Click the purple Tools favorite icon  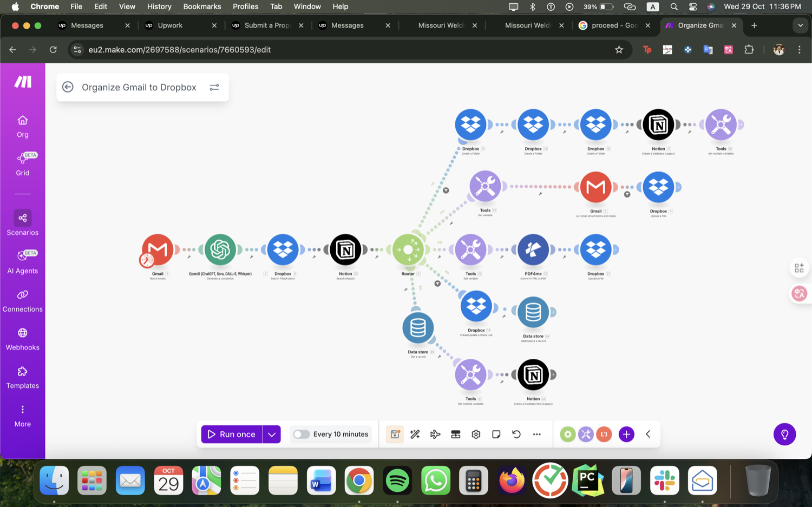coord(586,434)
